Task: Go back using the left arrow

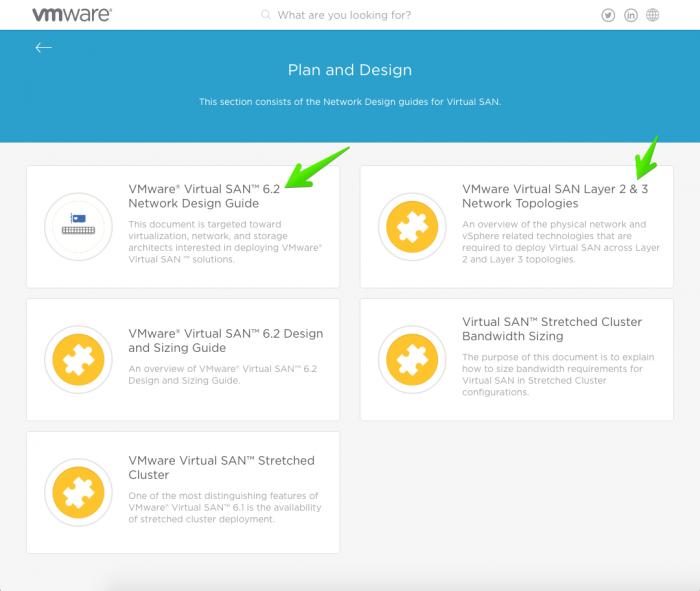Action: [x=44, y=47]
